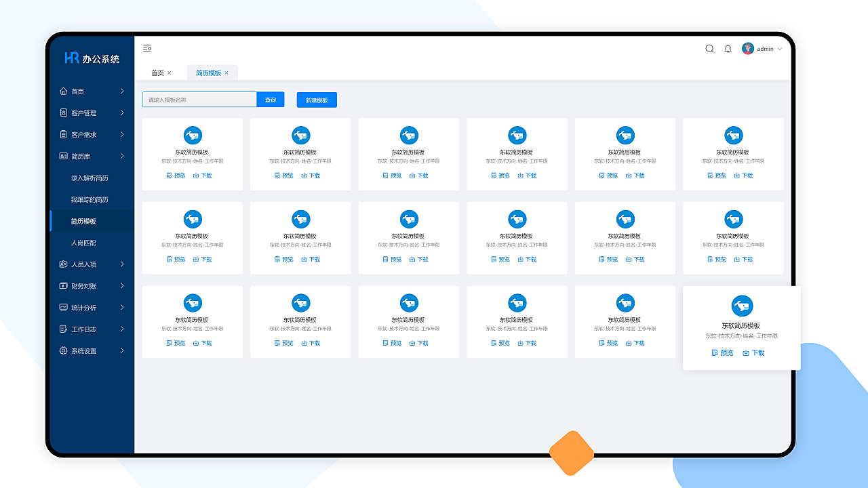Image resolution: width=868 pixels, height=488 pixels.
Task: Click the enlarged card's 东软简历模板 title
Action: (741, 326)
